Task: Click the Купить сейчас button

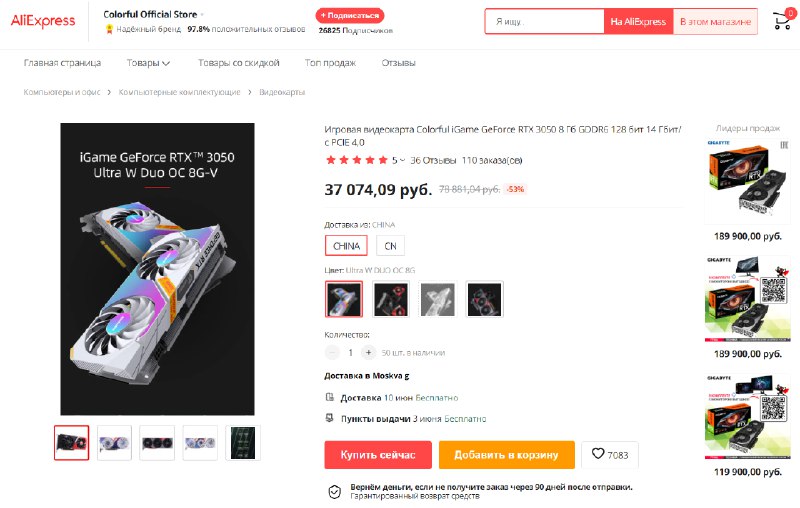Action: (378, 454)
